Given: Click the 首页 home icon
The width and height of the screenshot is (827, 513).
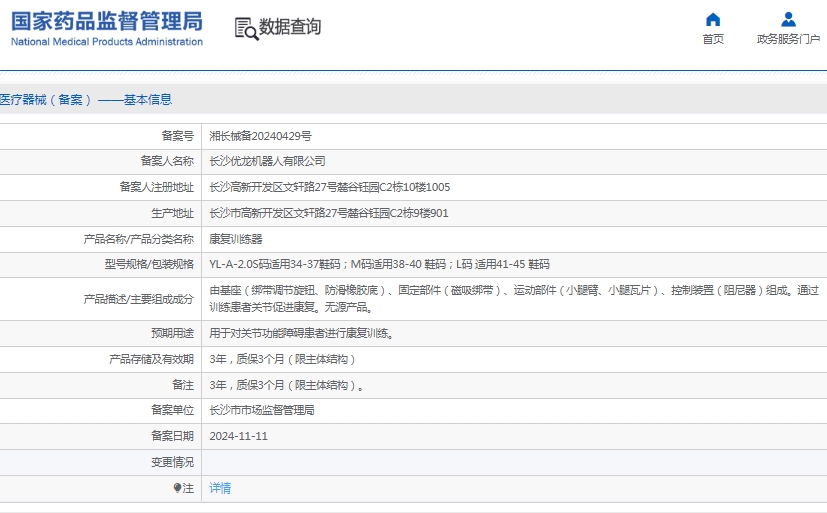Looking at the screenshot, I should click(713, 20).
